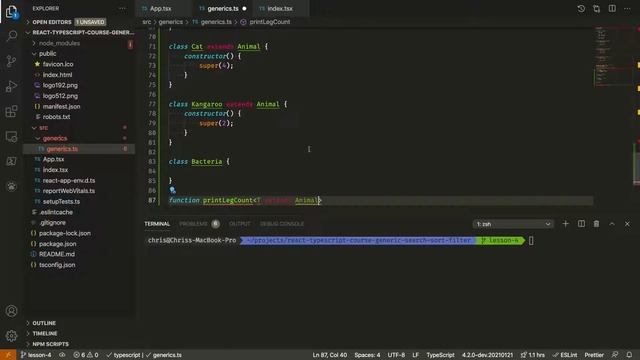The width and height of the screenshot is (640, 360).
Task: Maximize the panel with the chevron up
Action: [x=612, y=224]
